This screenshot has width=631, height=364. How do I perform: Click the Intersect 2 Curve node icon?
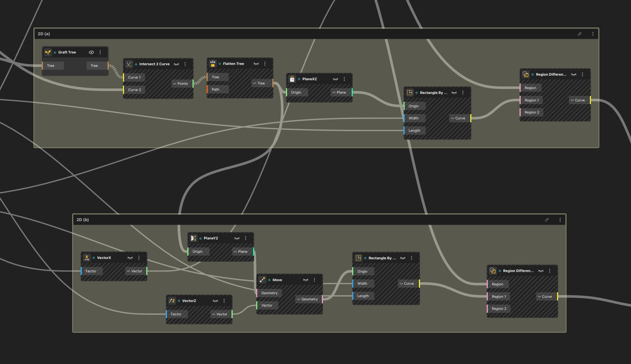click(129, 64)
